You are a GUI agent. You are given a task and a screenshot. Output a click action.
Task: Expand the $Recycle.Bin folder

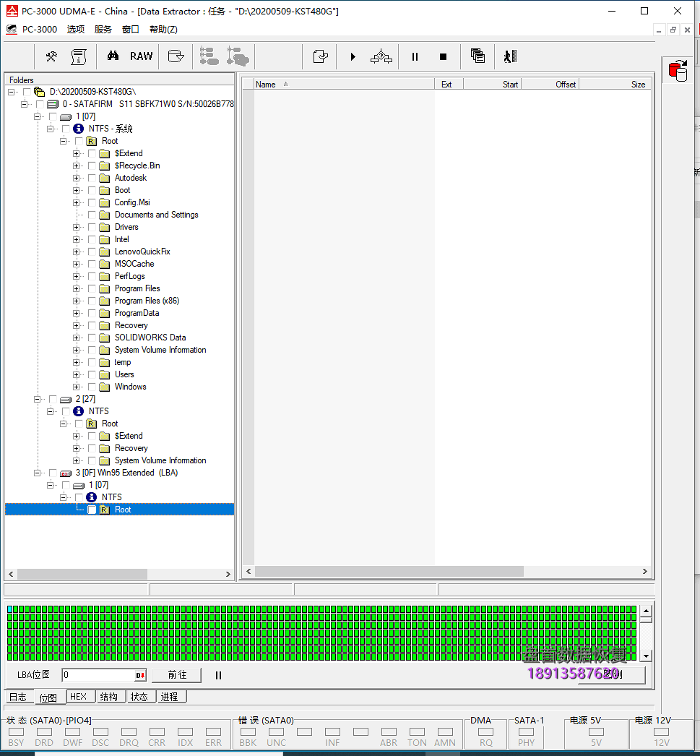coord(76,166)
